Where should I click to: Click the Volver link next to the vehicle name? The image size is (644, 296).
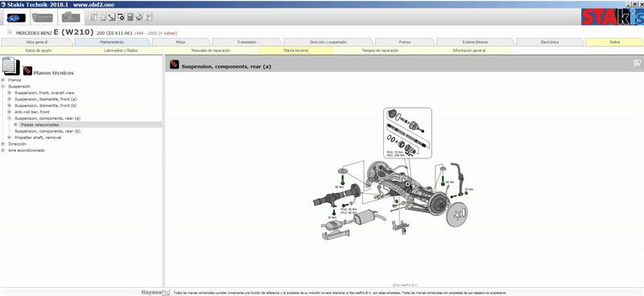coord(168,33)
